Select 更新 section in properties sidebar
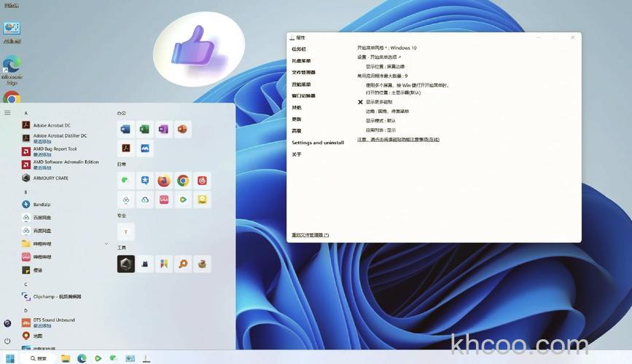The height and width of the screenshot is (364, 632). (x=296, y=119)
